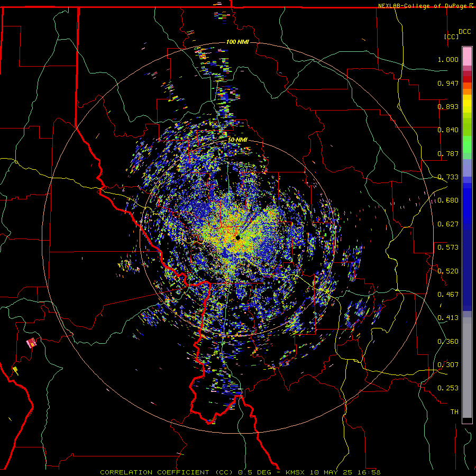Click the 0.253 scale value
The image size is (476, 476).
pyautogui.click(x=448, y=388)
